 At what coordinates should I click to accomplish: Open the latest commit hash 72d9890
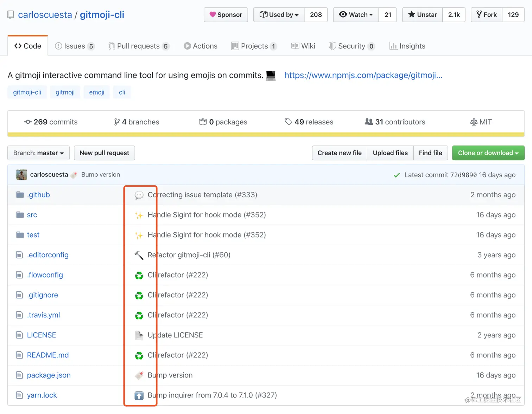[463, 175]
